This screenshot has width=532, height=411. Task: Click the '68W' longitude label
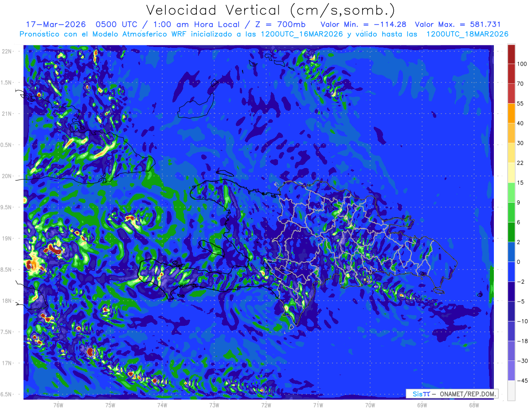coord(473,405)
